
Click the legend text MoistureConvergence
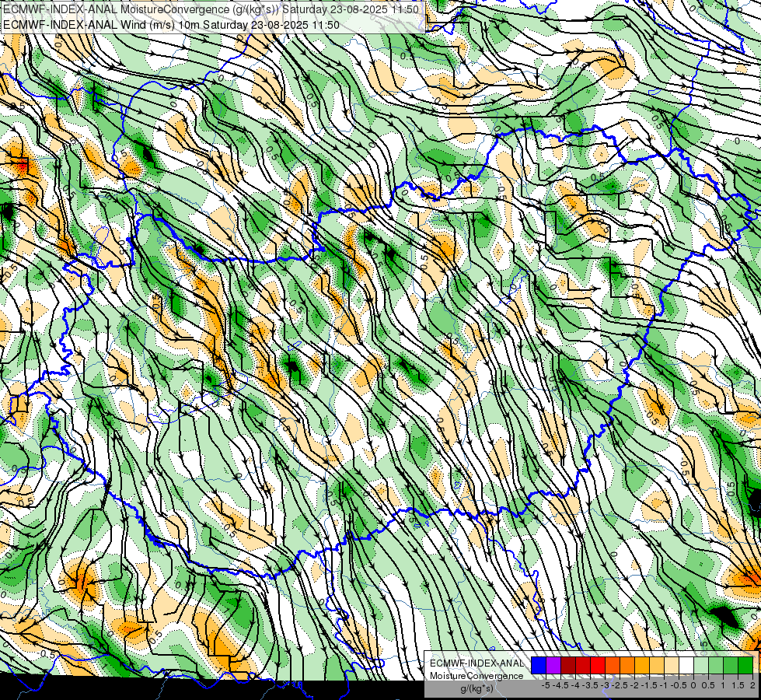[476, 676]
